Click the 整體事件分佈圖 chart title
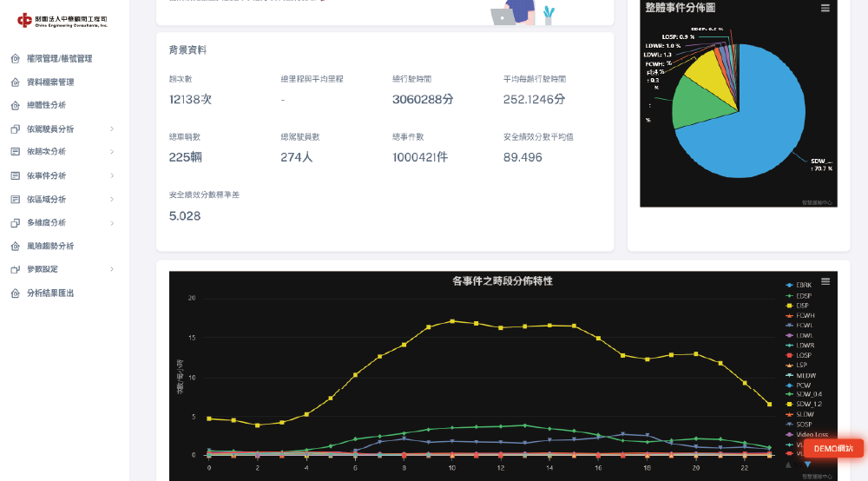Viewport: 868px width, 481px height. click(x=681, y=7)
